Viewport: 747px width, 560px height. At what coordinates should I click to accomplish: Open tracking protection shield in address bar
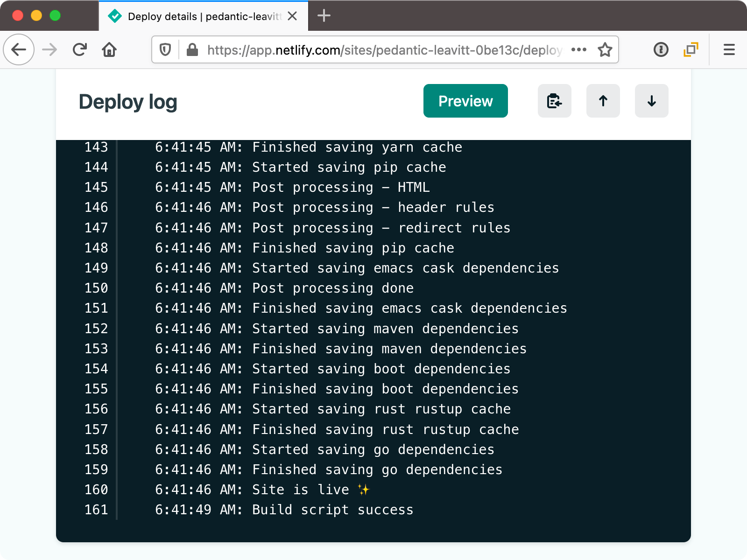(x=165, y=49)
